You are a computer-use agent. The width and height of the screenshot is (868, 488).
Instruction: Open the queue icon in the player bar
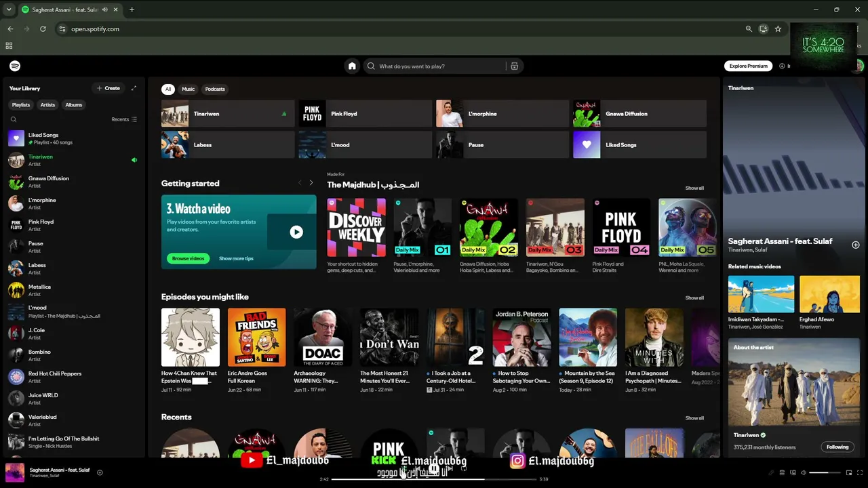[782, 472]
